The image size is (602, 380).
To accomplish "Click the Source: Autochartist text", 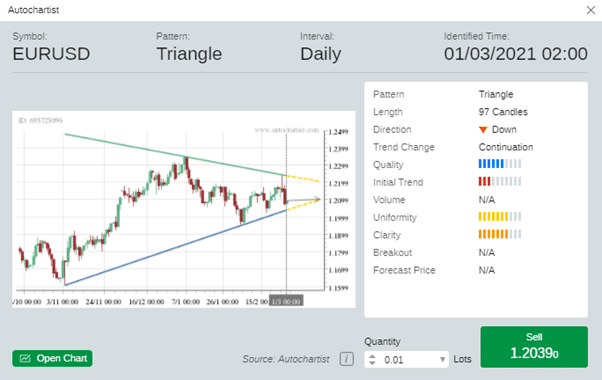I will (x=286, y=359).
